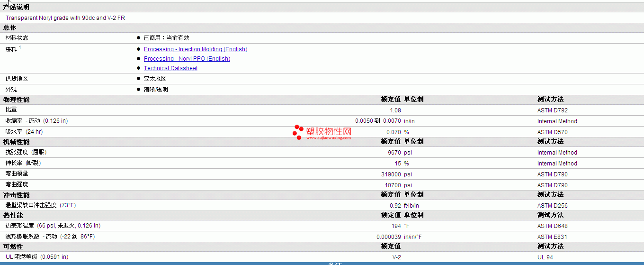Select the 弯曲模量 row label

click(x=17, y=174)
